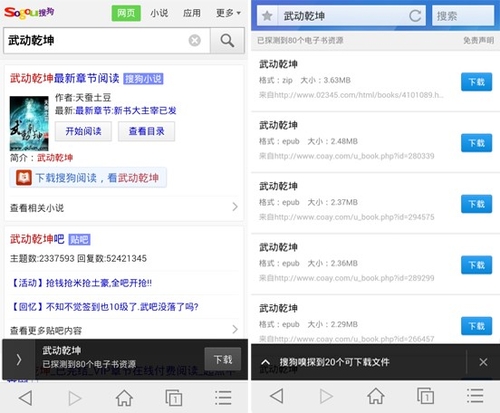Tap the 开始阅读 button
The height and width of the screenshot is (413, 500).
coord(83,131)
